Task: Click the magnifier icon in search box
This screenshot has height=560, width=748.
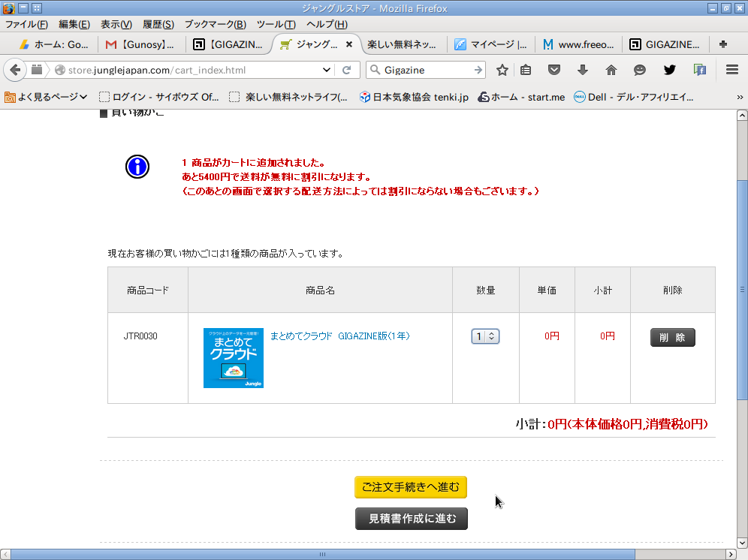Action: 376,70
